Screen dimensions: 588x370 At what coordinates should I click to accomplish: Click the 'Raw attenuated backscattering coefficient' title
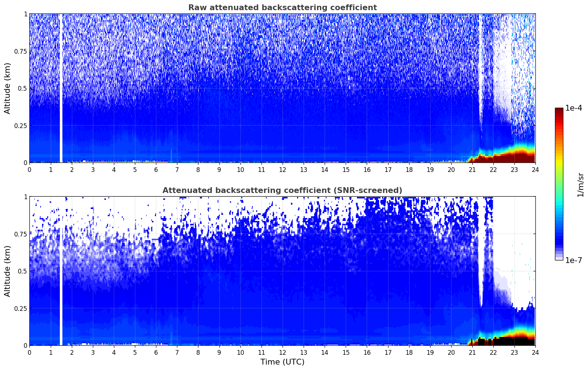click(282, 8)
